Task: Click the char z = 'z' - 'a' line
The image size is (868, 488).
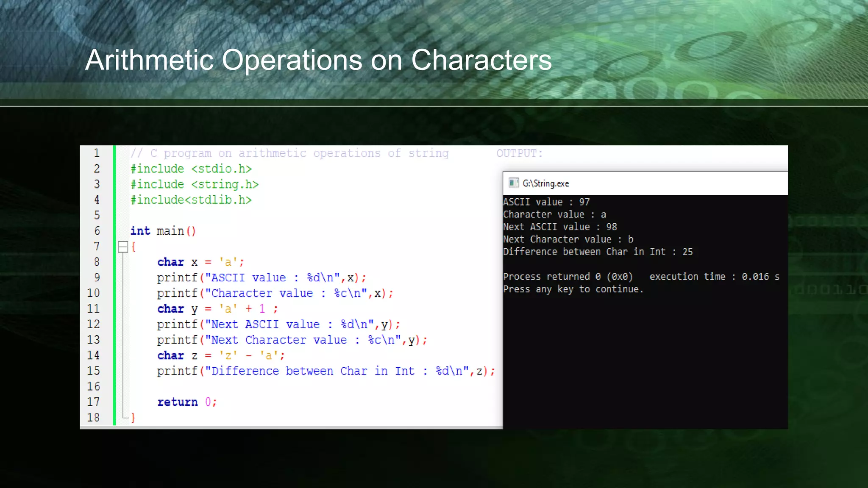Action: (x=220, y=355)
